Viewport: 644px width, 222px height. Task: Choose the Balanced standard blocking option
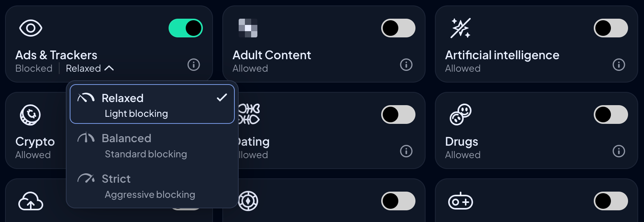click(152, 146)
